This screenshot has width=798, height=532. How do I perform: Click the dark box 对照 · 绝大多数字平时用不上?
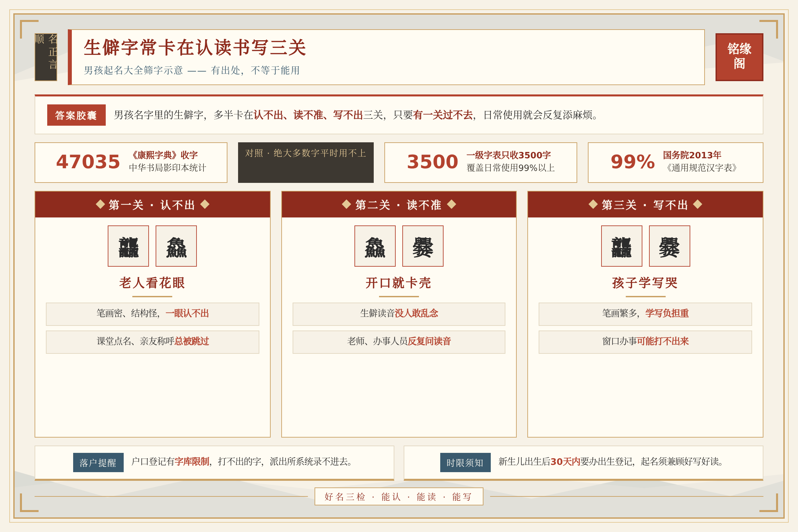(306, 163)
